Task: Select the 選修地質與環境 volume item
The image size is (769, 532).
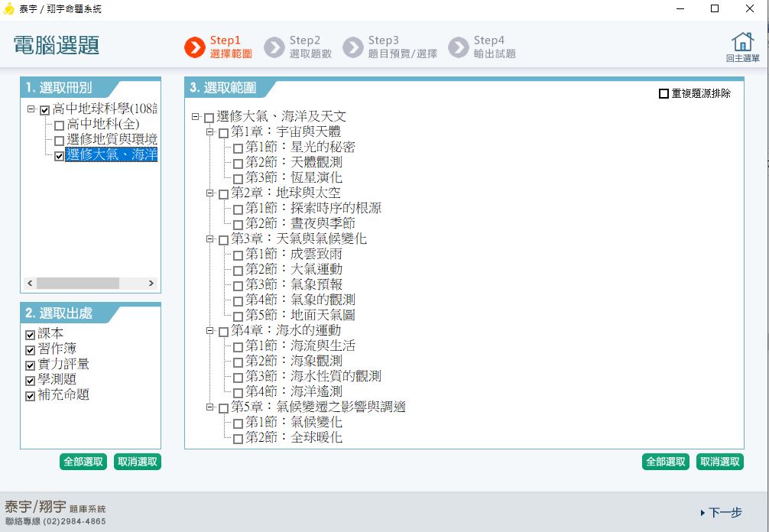Action: 112,139
